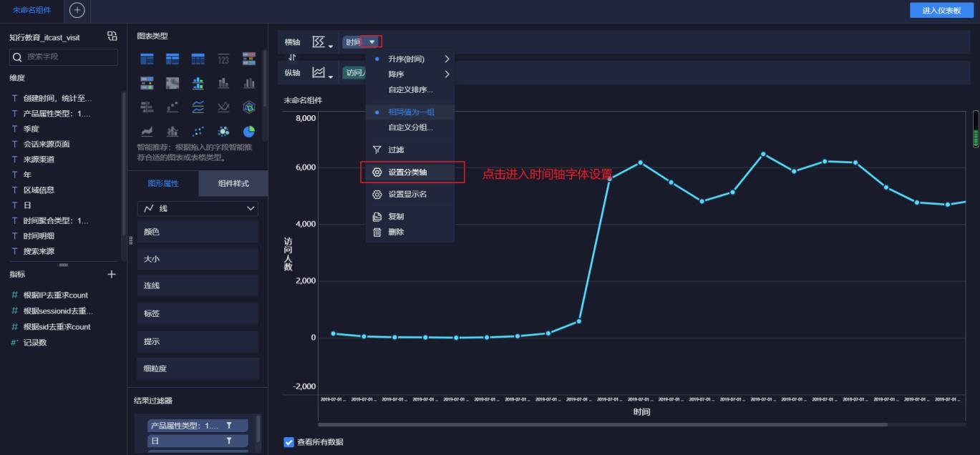Open the 线 graphic type dropdown
The width and height of the screenshot is (980, 455).
coord(198,208)
